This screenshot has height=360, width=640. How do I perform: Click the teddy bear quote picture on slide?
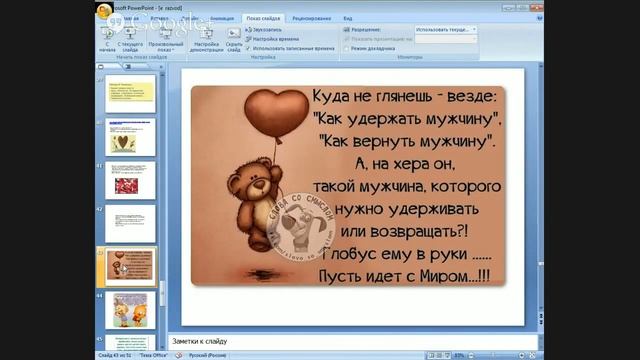tap(348, 185)
